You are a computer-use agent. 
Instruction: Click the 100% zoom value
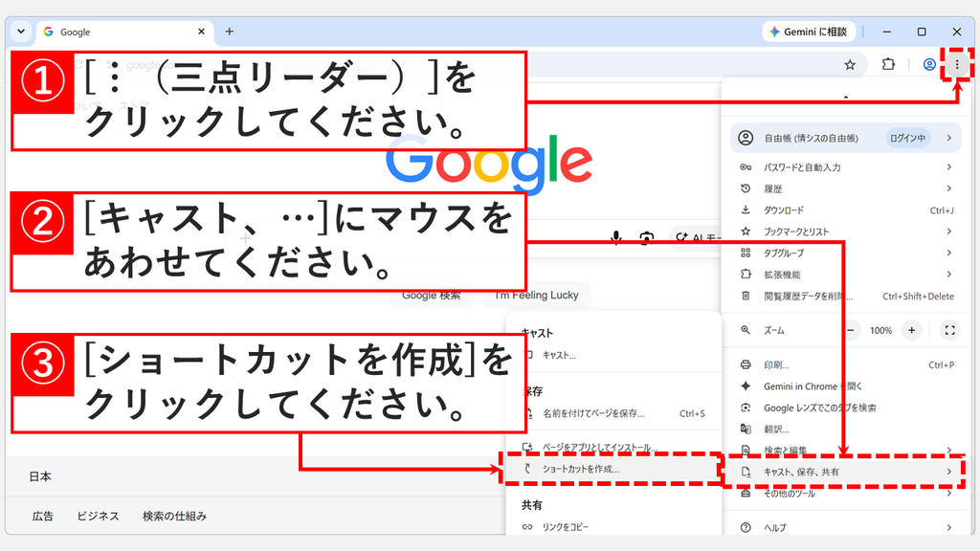coord(881,330)
